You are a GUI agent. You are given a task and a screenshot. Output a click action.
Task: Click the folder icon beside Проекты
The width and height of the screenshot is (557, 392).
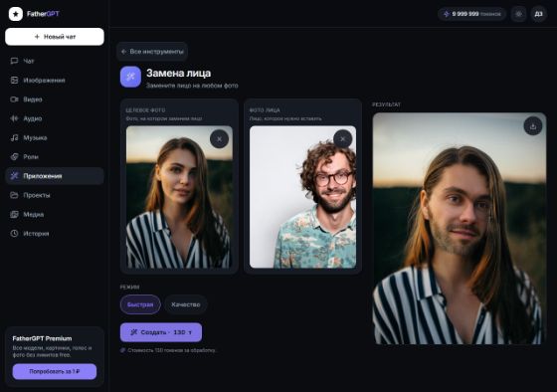pyautogui.click(x=14, y=195)
